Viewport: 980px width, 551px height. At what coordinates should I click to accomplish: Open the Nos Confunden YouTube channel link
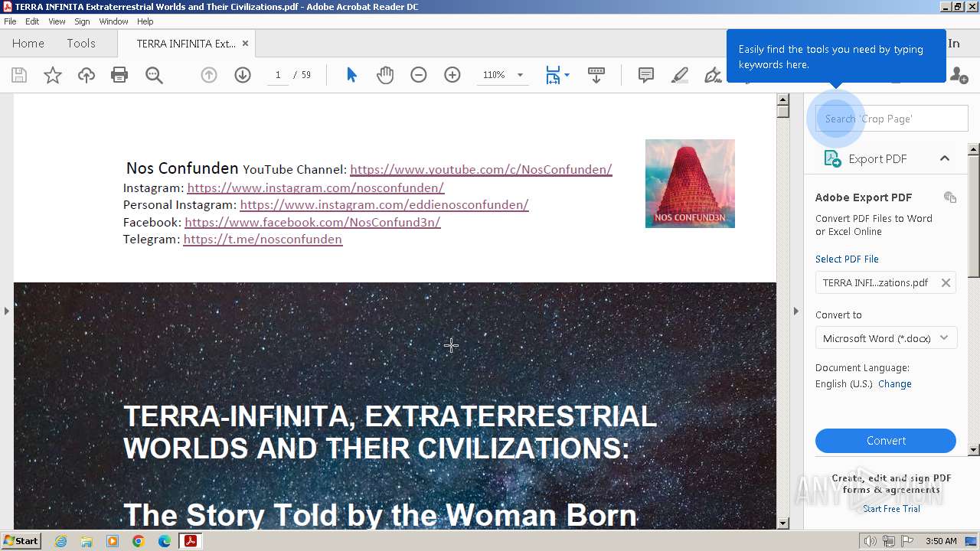coord(481,170)
